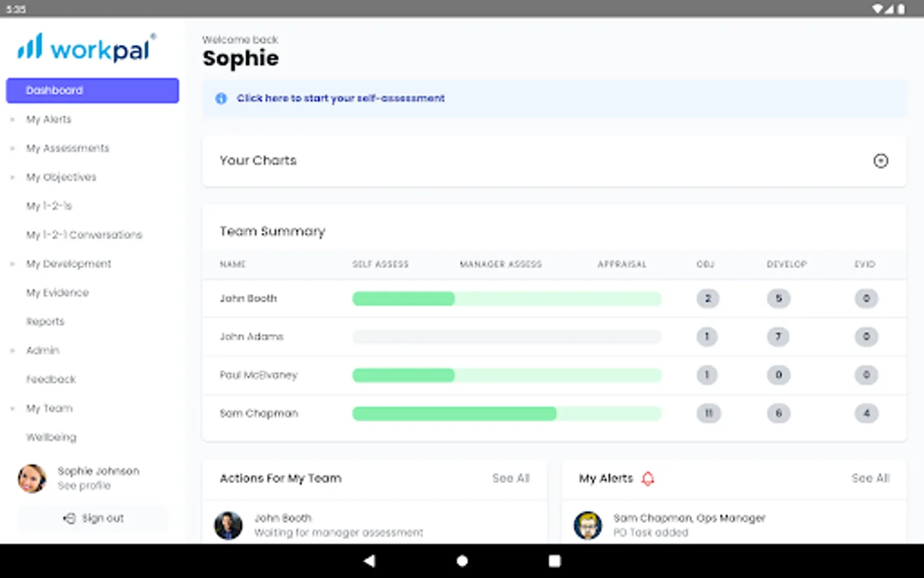Expand the My Objectives arrow

pos(12,177)
